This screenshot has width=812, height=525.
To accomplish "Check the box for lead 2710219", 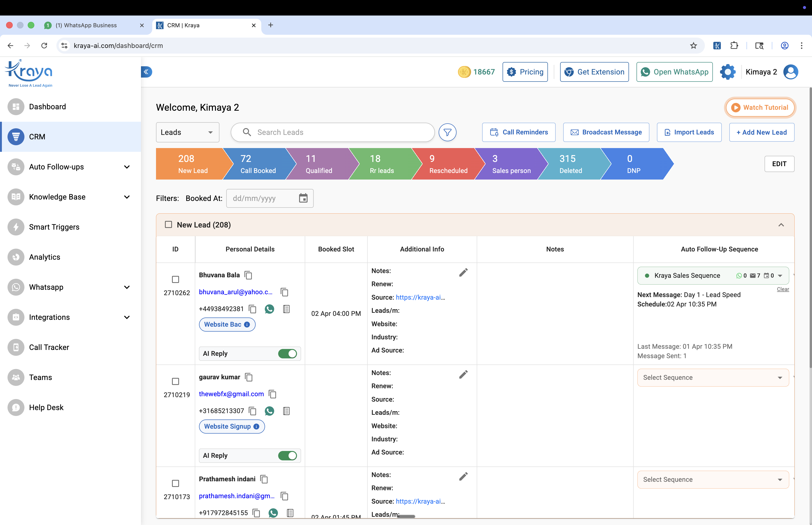I will tap(175, 381).
